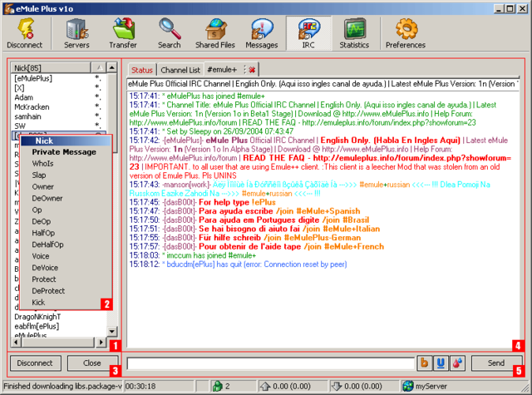Click the nick list scroll up arrow
The width and height of the screenshot is (532, 395).
112,67
